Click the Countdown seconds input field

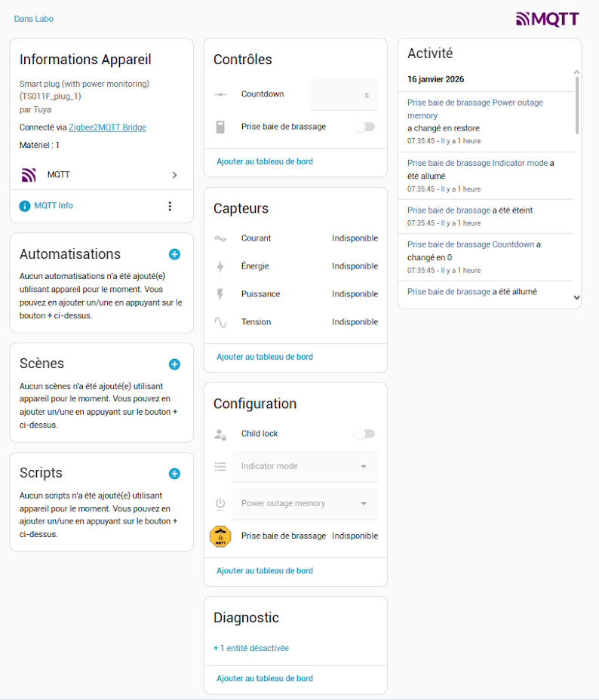click(x=343, y=95)
